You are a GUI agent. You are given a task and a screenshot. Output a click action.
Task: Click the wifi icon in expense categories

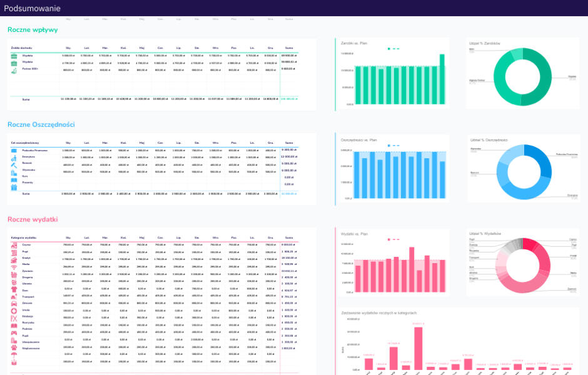point(14,267)
